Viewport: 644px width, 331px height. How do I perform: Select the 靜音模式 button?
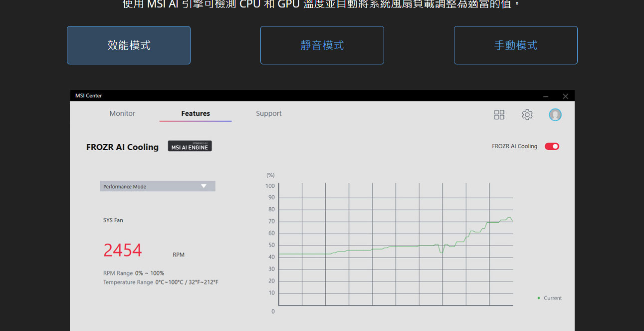pos(322,45)
